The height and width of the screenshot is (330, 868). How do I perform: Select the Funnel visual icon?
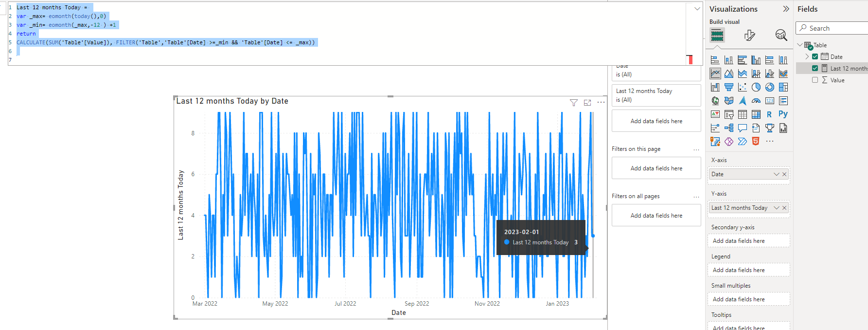pos(729,88)
